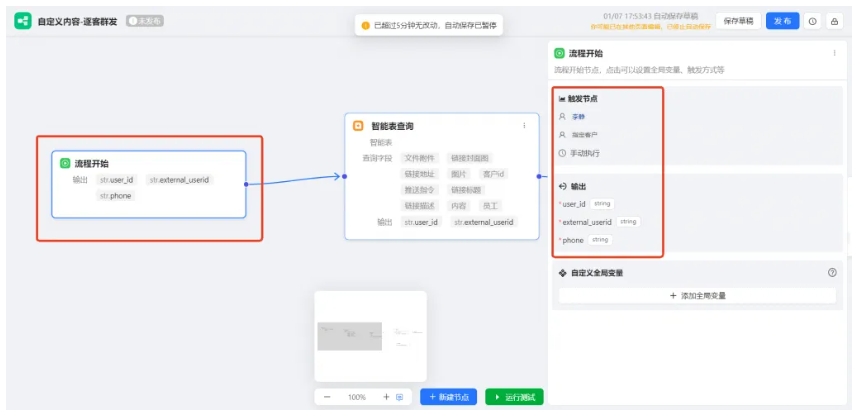The width and height of the screenshot is (861, 416).
Task: Click green 运行测试 button
Action: [x=514, y=397]
